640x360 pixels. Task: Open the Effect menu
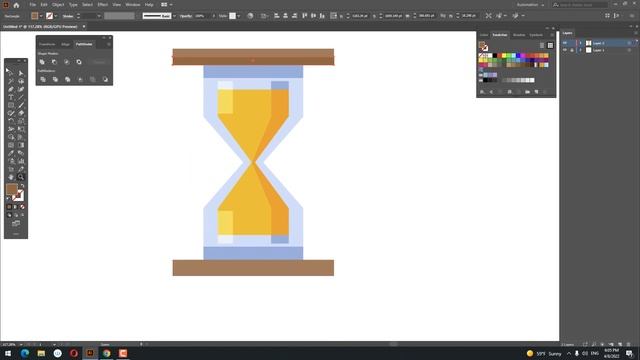102,5
